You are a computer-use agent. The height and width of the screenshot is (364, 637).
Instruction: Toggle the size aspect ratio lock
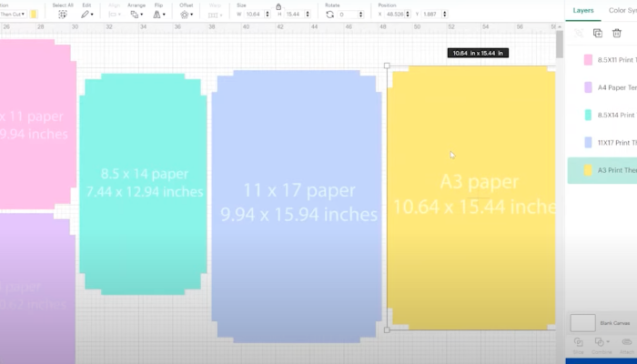(278, 6)
